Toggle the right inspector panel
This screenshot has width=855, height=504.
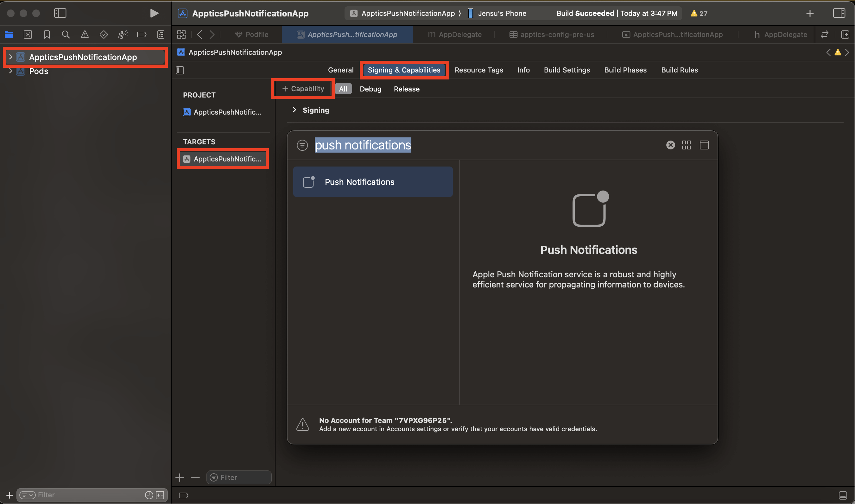pyautogui.click(x=839, y=13)
